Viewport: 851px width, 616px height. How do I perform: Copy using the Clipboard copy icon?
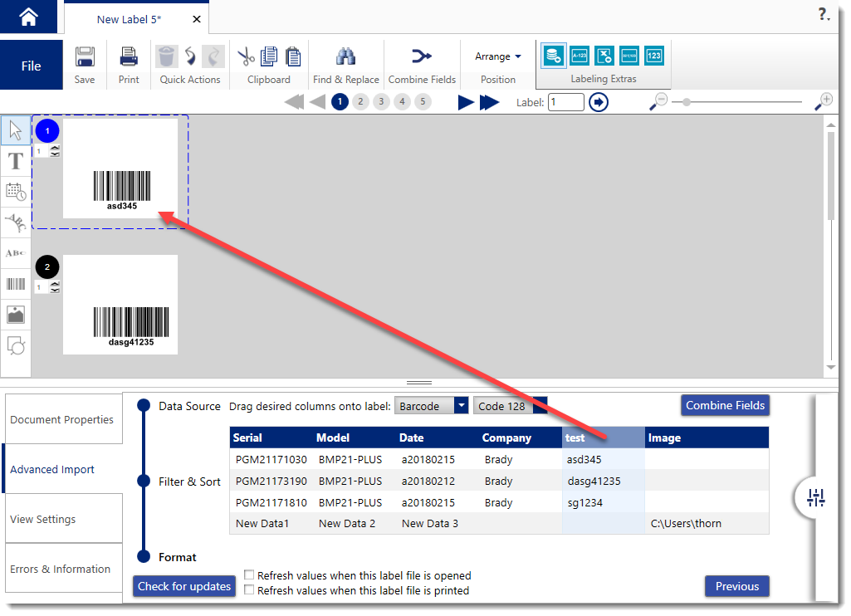pyautogui.click(x=269, y=56)
